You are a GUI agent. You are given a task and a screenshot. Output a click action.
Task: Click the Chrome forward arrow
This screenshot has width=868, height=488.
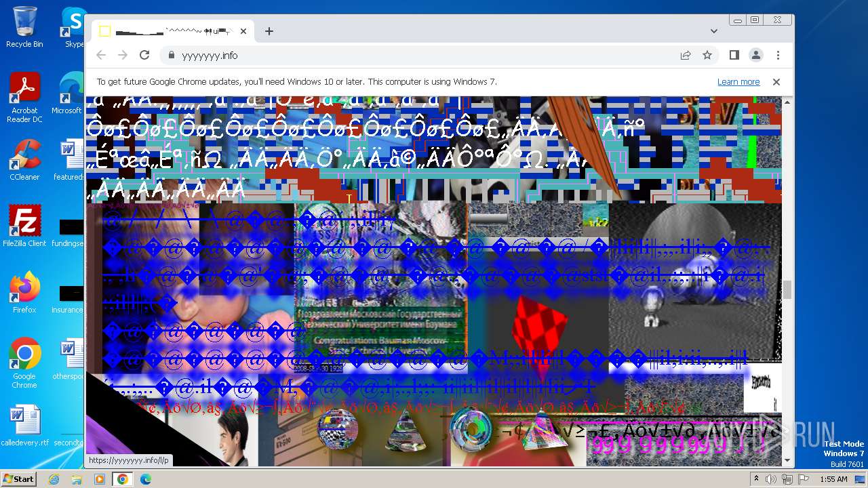point(123,55)
